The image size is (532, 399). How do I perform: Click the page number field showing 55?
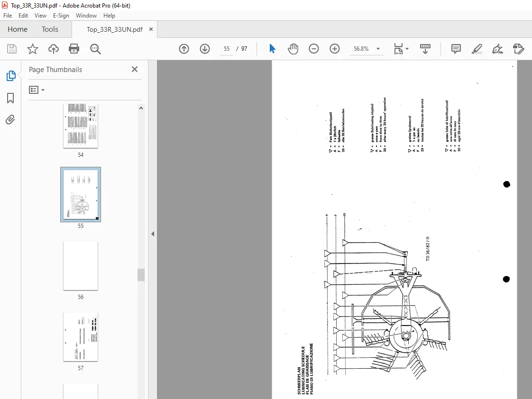click(x=227, y=49)
